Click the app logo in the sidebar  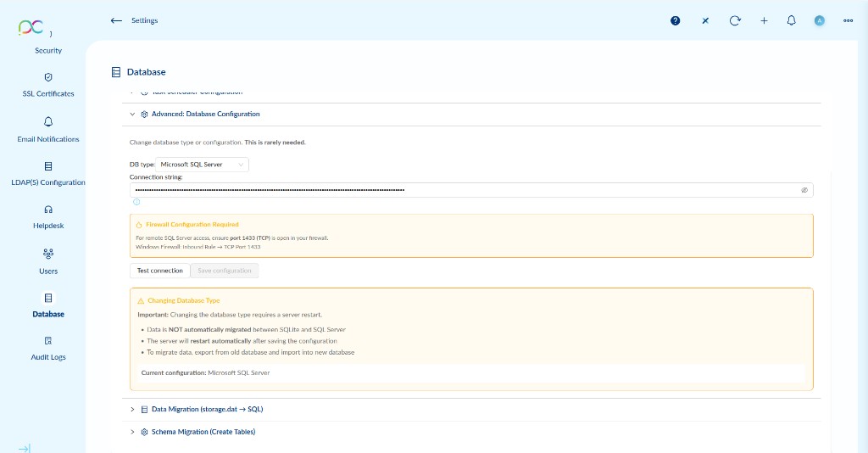tap(31, 27)
